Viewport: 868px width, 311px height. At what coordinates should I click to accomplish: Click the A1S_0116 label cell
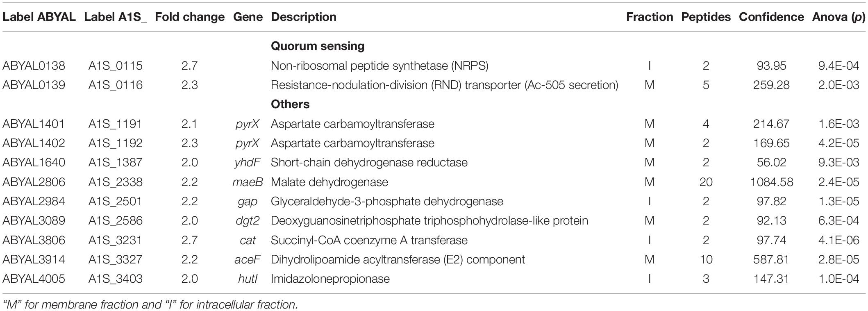115,85
